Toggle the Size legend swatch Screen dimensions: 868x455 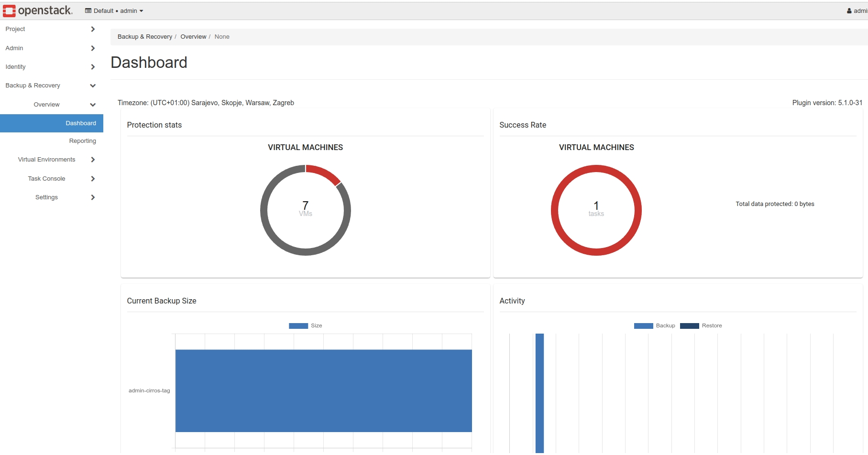pos(298,326)
